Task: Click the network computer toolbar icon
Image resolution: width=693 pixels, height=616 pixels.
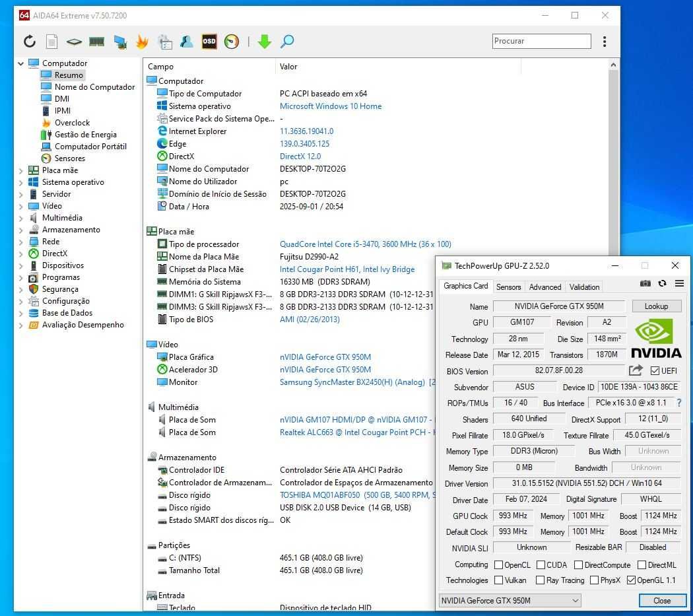Action: click(x=119, y=42)
